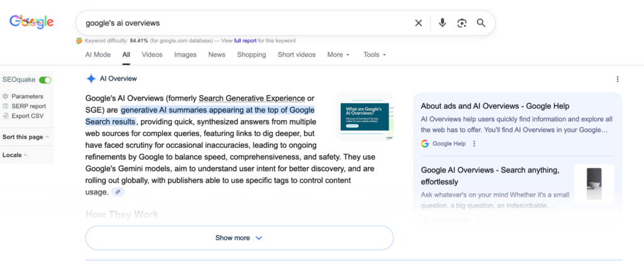The width and height of the screenshot is (644, 273).
Task: Start voice search with microphone icon
Action: 442,23
